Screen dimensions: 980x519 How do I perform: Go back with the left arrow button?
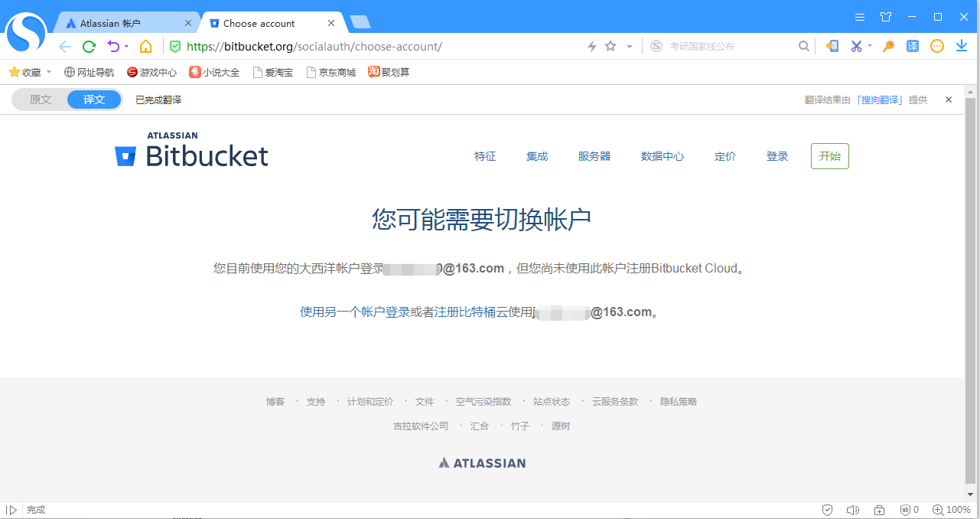65,47
